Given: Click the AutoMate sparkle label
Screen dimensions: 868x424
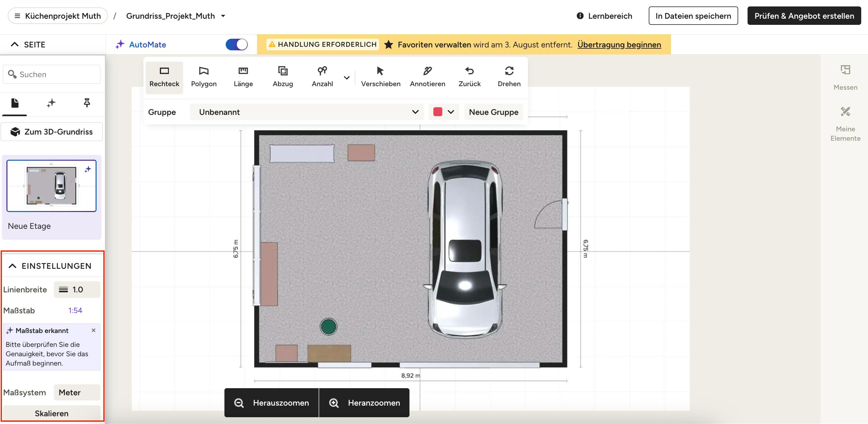Looking at the screenshot, I should coord(141,45).
